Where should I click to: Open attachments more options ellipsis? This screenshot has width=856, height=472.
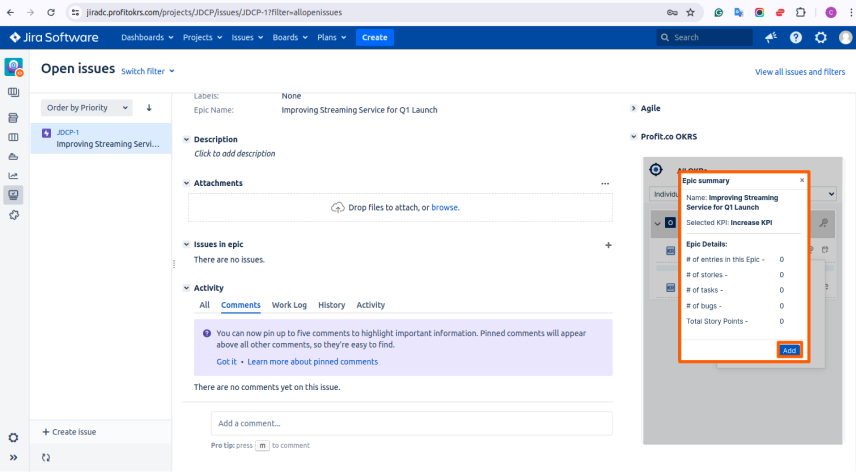605,183
